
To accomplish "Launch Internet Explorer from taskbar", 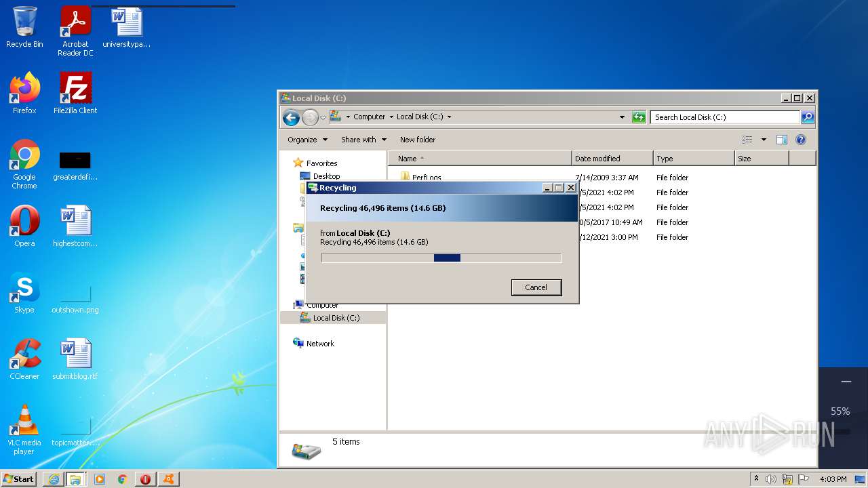I will [x=54, y=479].
